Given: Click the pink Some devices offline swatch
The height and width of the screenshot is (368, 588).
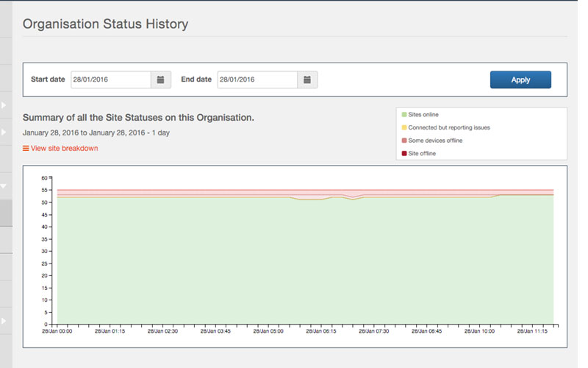Looking at the screenshot, I should click(404, 140).
